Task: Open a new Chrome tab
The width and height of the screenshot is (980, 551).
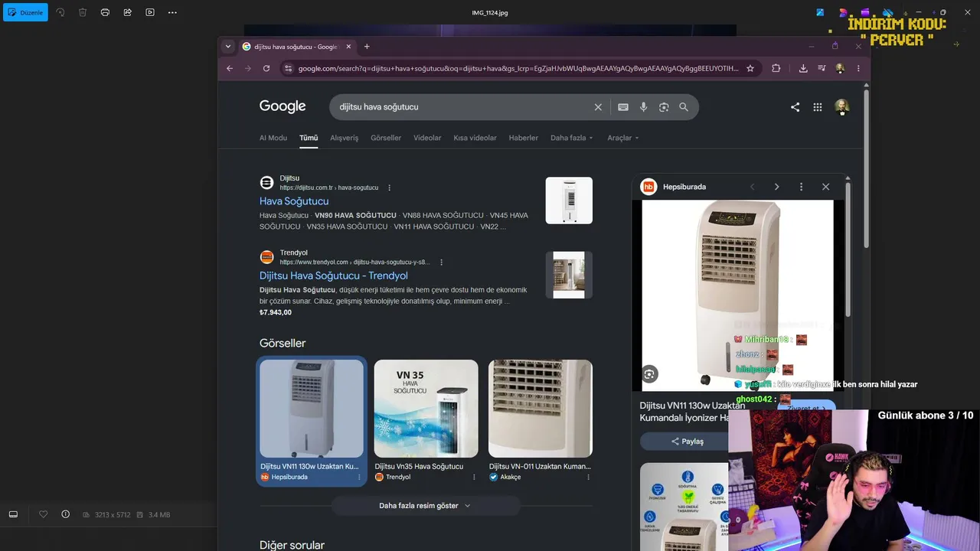Action: pyautogui.click(x=367, y=47)
